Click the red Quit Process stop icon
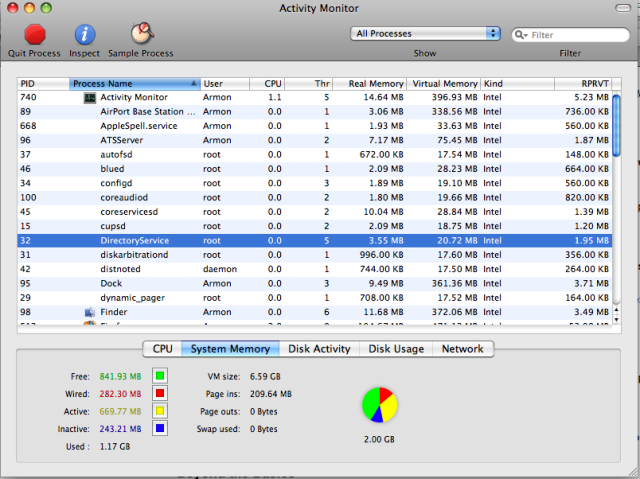The width and height of the screenshot is (640, 479). click(35, 34)
